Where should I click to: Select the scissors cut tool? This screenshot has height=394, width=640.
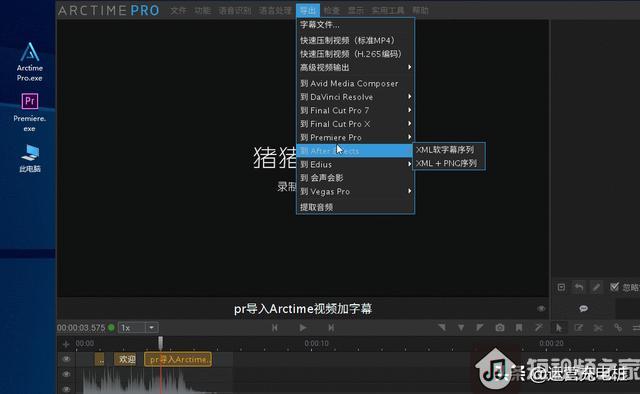pyautogui.click(x=598, y=327)
